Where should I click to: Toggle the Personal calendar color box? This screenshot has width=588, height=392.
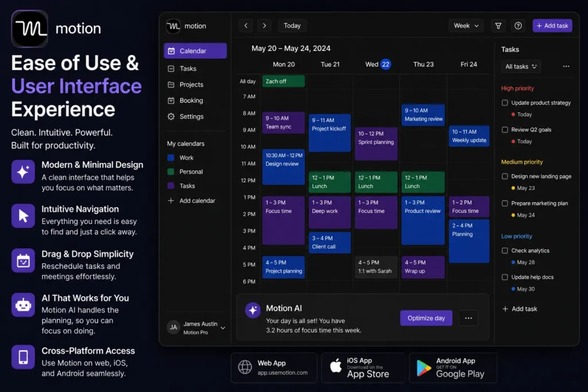pyautogui.click(x=171, y=172)
